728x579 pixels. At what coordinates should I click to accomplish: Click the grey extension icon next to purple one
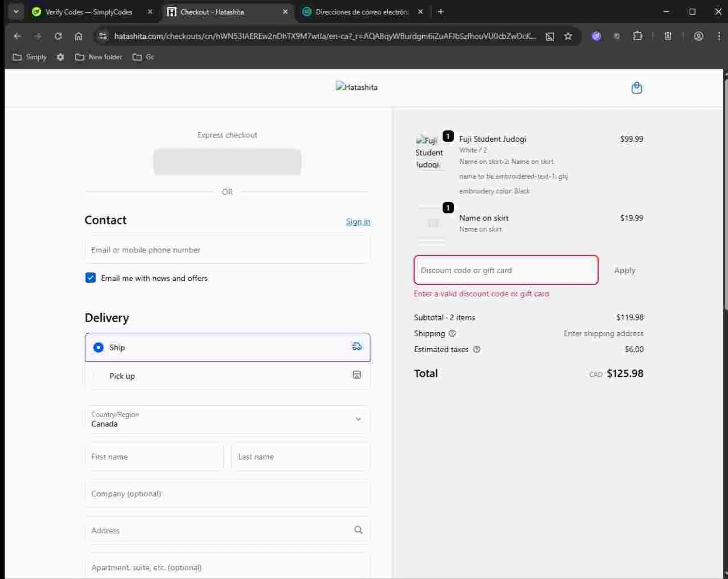pos(617,36)
